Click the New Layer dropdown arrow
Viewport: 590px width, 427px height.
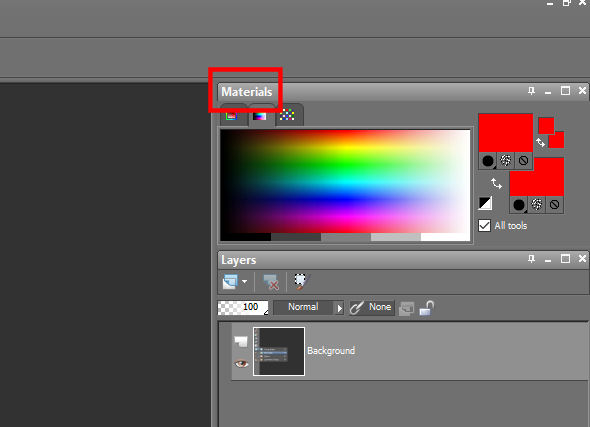tap(245, 281)
